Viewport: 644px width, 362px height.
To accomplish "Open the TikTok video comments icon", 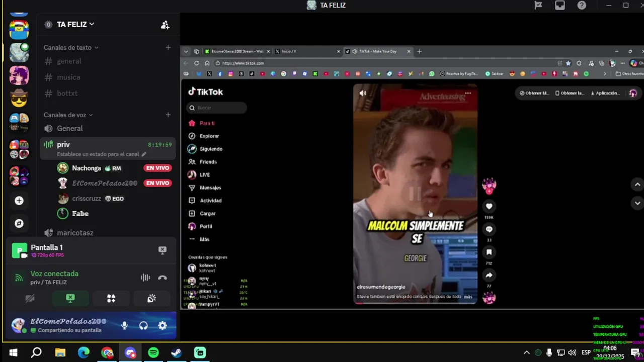I will click(489, 229).
